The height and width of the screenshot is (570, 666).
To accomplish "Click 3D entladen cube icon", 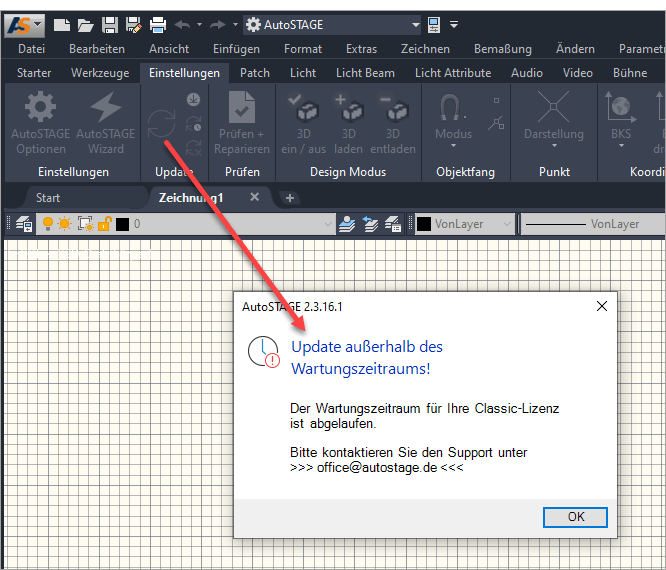I will point(393,123).
